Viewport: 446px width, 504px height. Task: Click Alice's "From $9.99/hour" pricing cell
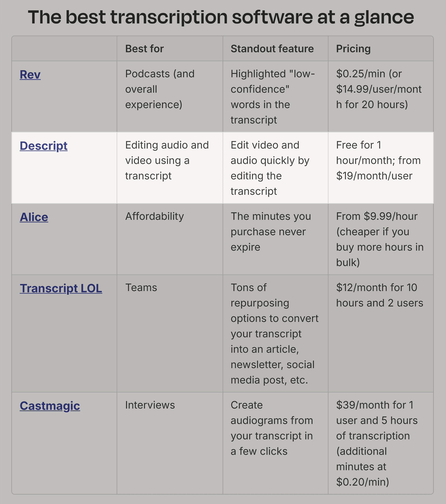pyautogui.click(x=379, y=239)
